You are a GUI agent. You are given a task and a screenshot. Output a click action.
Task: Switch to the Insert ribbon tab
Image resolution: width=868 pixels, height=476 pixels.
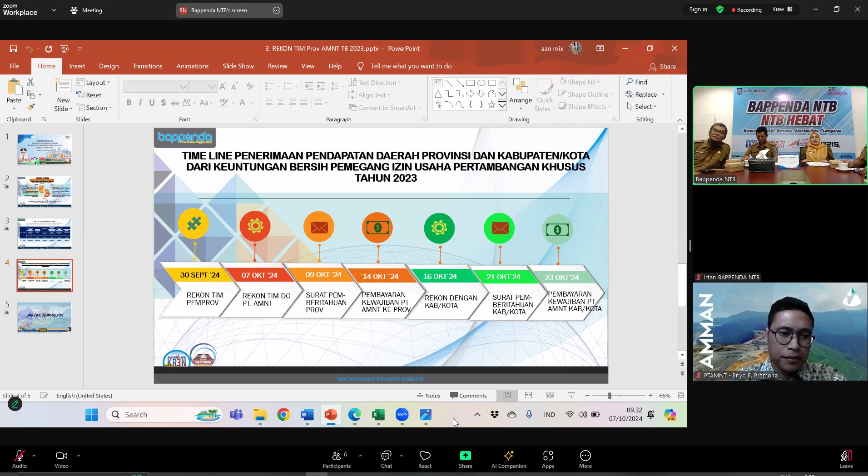click(77, 66)
